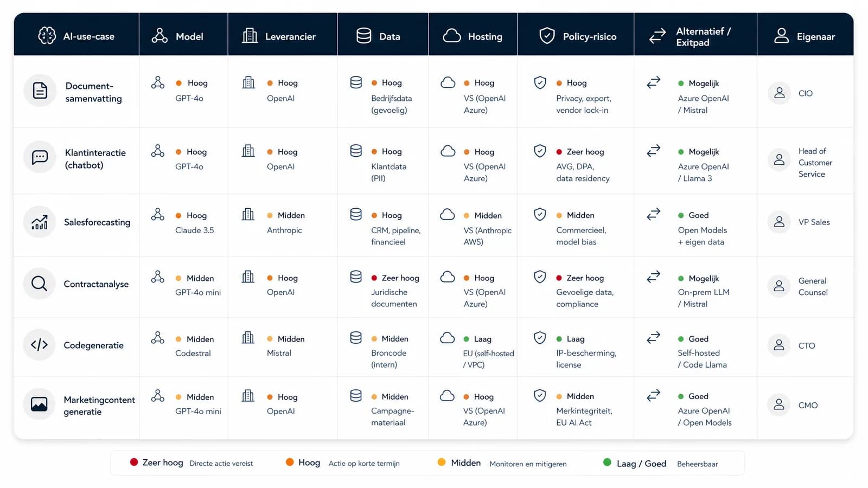Click the CMO avatar icon
Viewport: 868px width, 488px height.
coord(779,404)
